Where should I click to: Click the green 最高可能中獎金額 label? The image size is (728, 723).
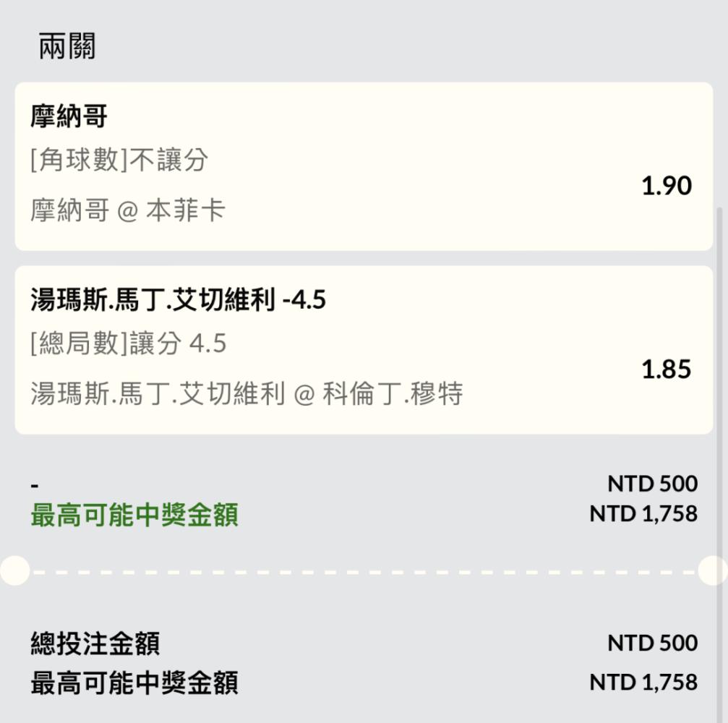(x=134, y=515)
